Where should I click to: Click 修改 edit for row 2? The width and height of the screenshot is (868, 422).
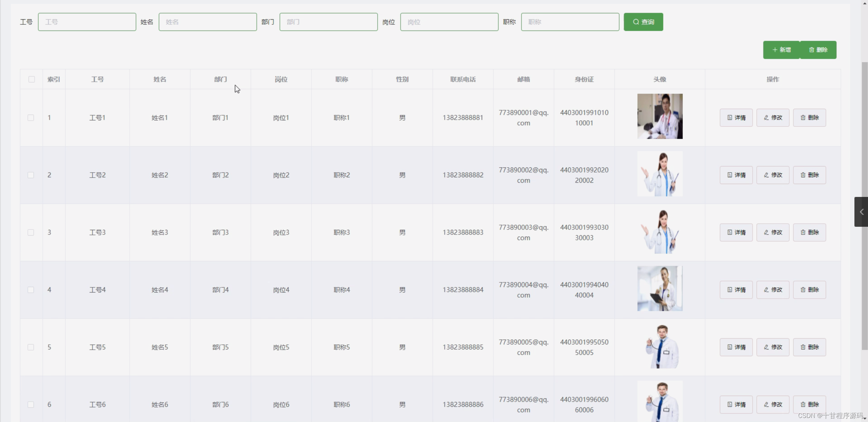point(773,175)
